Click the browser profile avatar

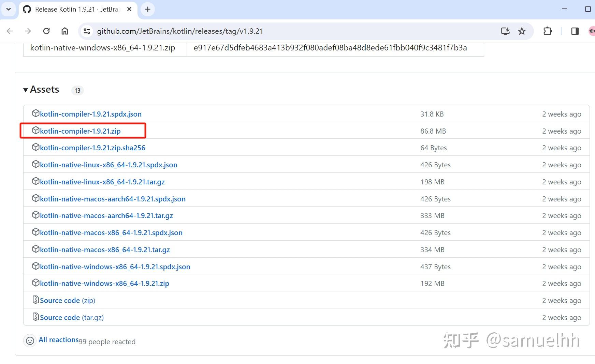(x=592, y=31)
